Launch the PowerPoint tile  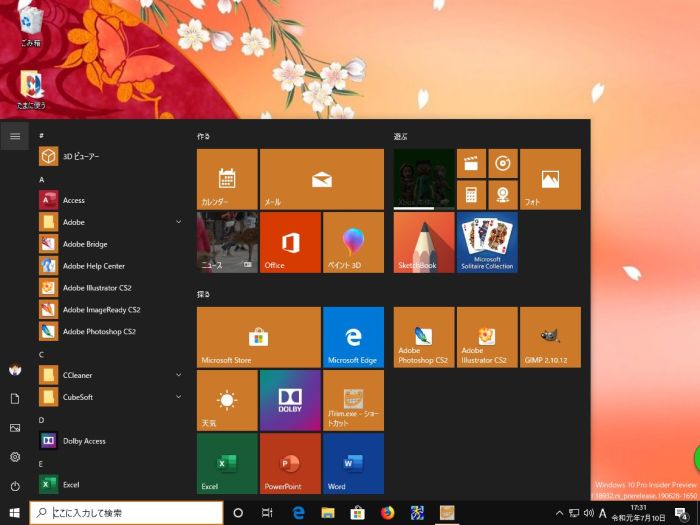[290, 463]
